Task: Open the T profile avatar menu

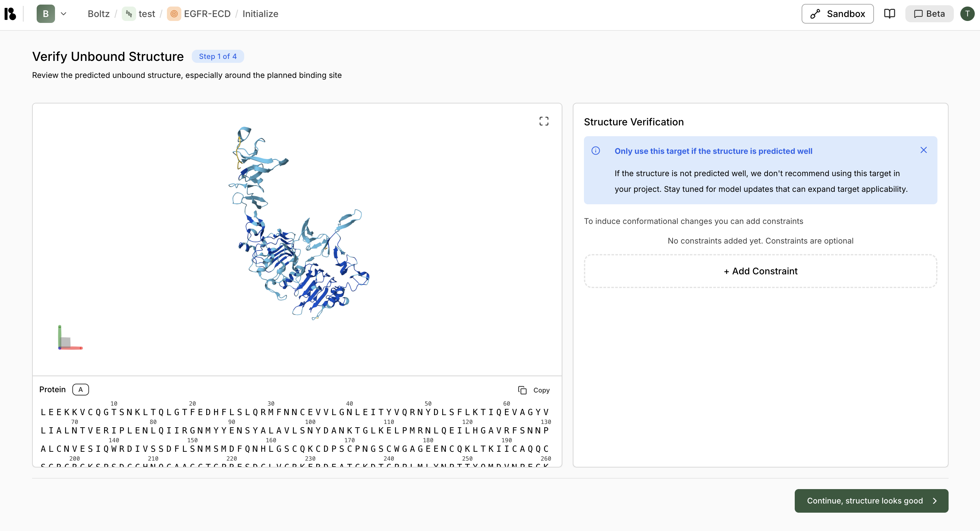Action: coord(968,14)
